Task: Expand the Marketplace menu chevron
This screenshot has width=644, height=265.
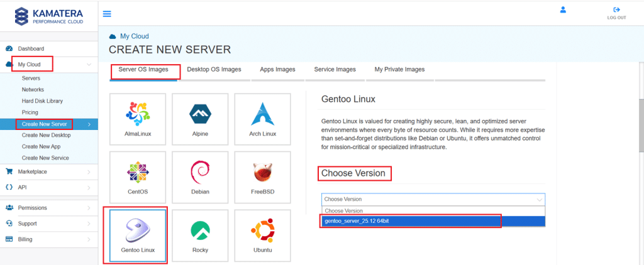Action: point(89,172)
